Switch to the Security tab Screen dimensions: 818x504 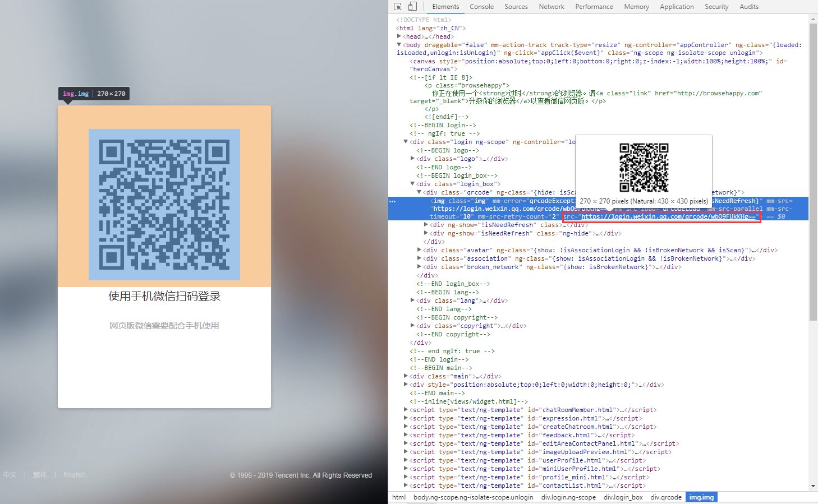pos(716,7)
